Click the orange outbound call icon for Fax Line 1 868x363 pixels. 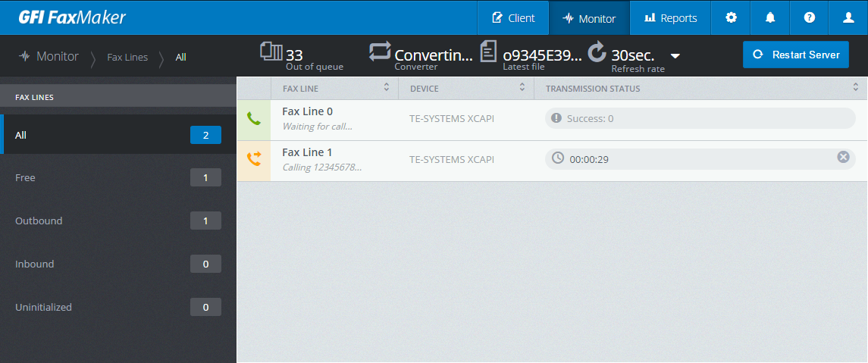coord(253,159)
